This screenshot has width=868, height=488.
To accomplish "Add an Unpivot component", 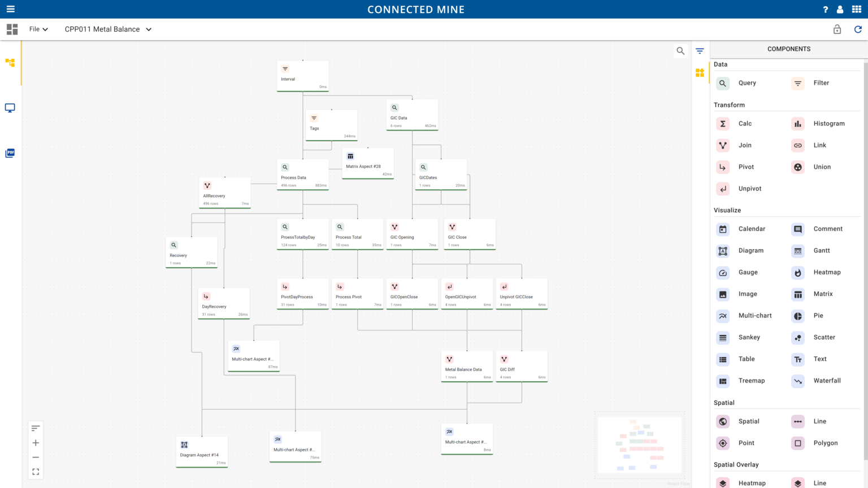I will point(750,189).
